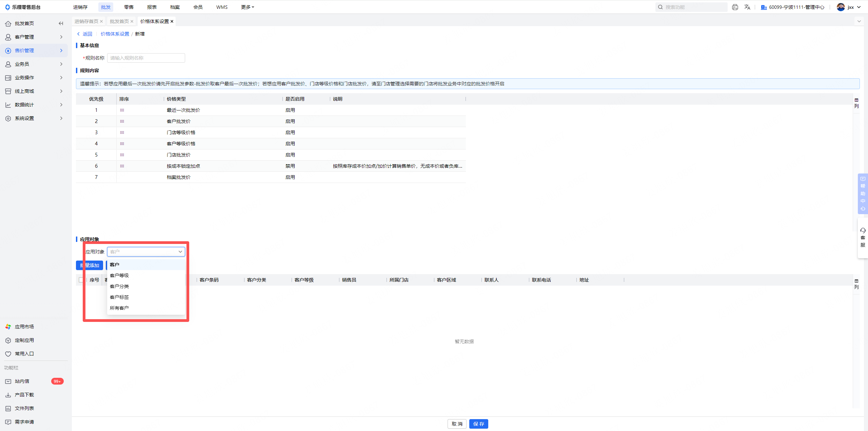This screenshot has width=868, height=431.
Task: Click the printer icon in the top bar
Action: coord(735,7)
